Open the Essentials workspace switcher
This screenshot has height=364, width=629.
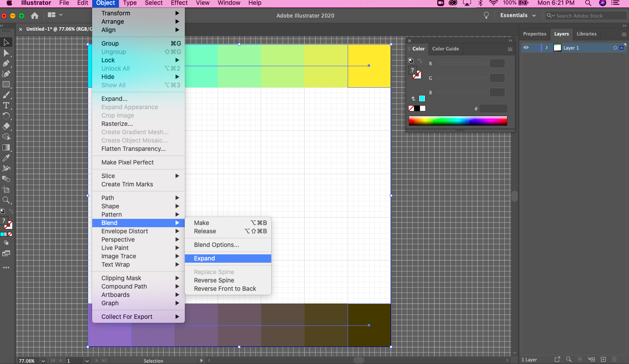click(517, 15)
